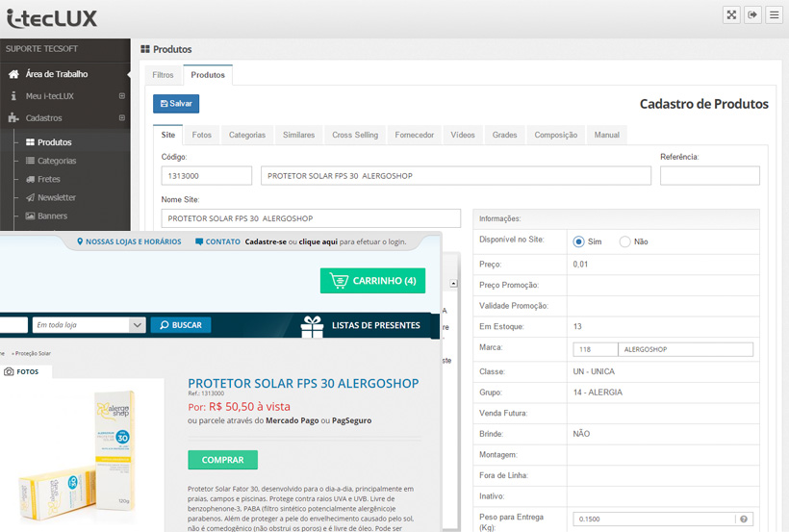Open the Similares sub-tab
This screenshot has height=532, width=789.
tap(298, 135)
